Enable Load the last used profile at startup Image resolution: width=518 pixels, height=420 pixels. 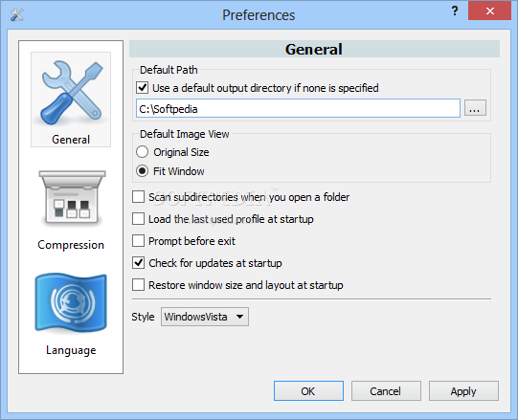[x=138, y=219]
